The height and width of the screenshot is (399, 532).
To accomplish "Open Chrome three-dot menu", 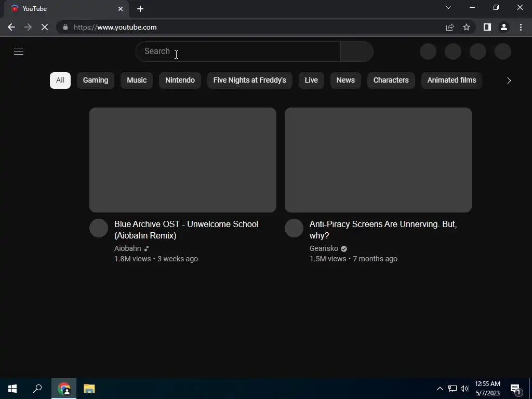I will point(521,27).
